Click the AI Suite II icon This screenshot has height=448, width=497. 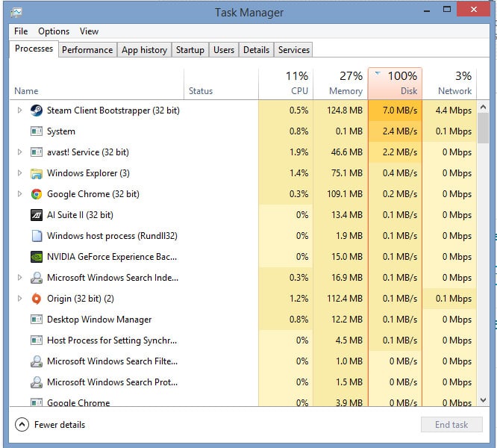pyautogui.click(x=37, y=215)
